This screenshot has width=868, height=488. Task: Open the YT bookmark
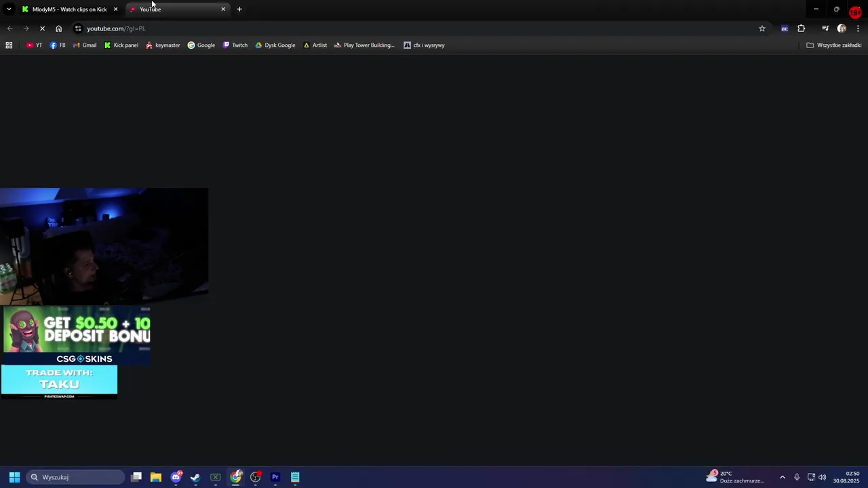coord(34,45)
